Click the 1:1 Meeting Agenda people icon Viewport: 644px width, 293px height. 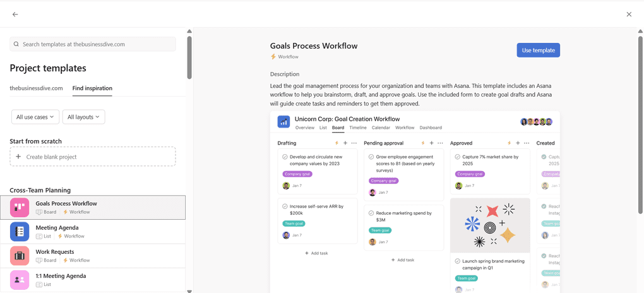20,280
